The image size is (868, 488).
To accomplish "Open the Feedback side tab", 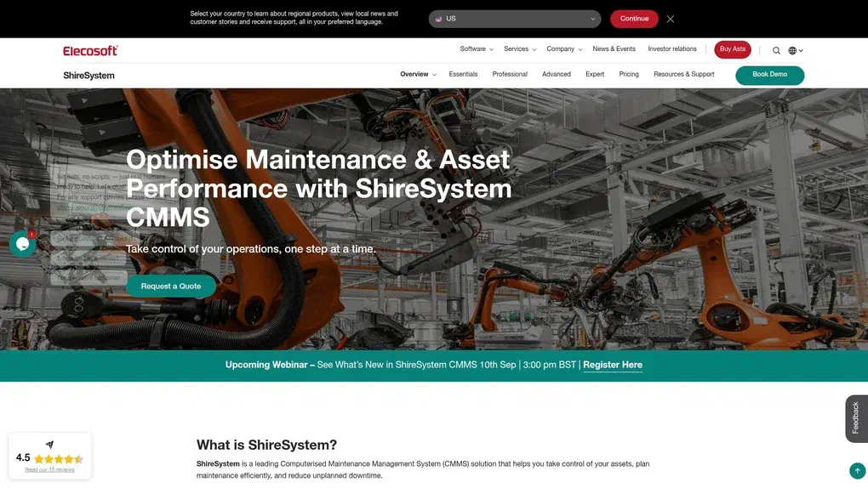I will (856, 418).
